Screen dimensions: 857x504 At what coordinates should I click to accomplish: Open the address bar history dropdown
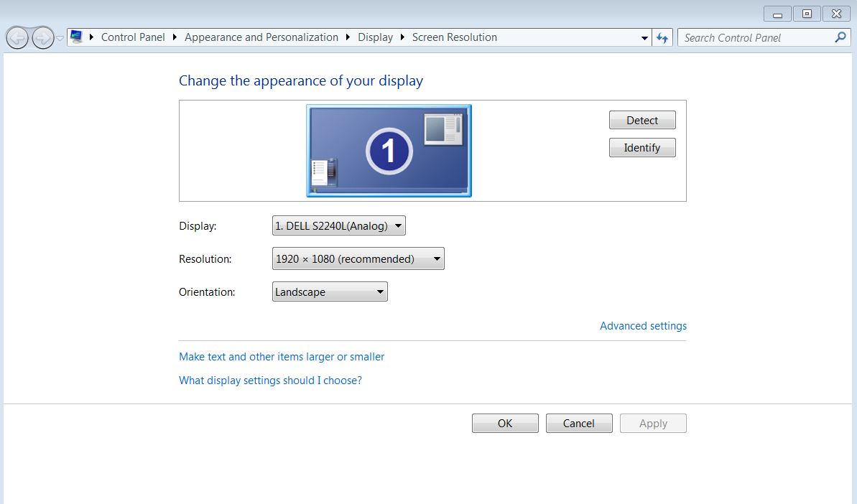(644, 37)
